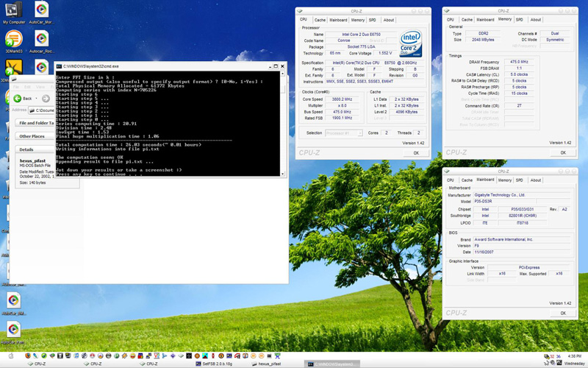588x368 pixels.
Task: Click the cmd.exe title bar icon
Action: point(59,66)
